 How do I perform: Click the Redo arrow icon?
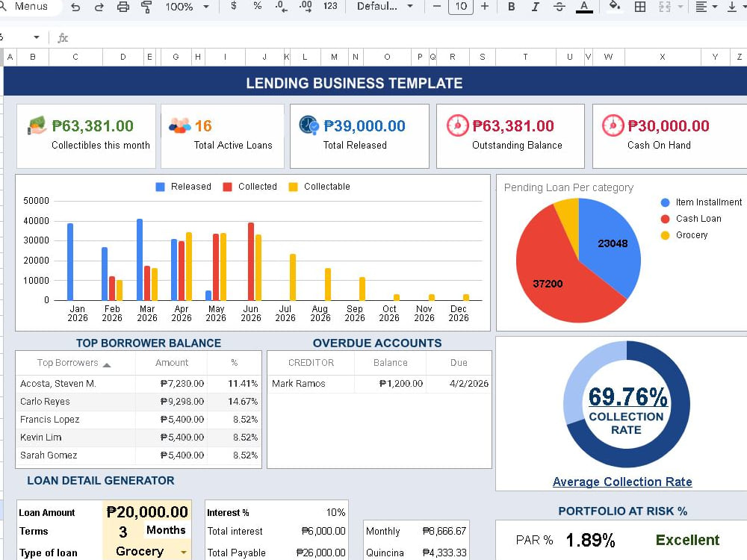99,7
